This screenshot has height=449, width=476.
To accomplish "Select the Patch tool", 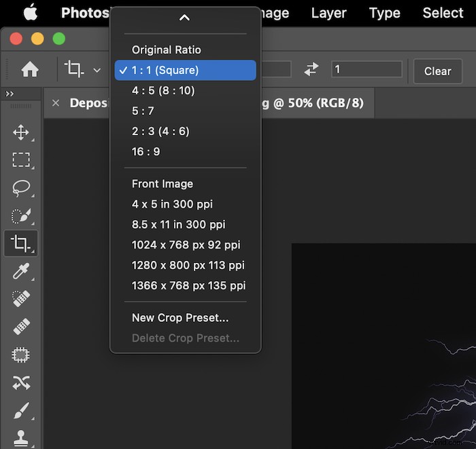I will point(20,355).
